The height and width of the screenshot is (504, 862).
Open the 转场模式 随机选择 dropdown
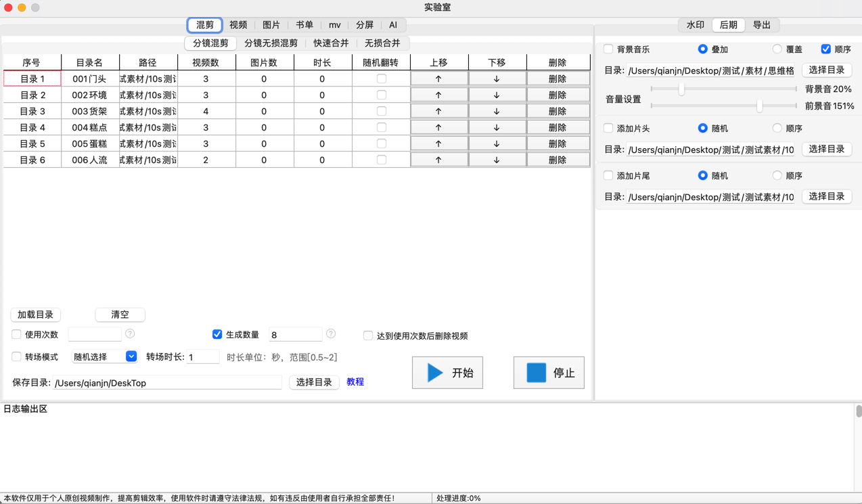[131, 357]
